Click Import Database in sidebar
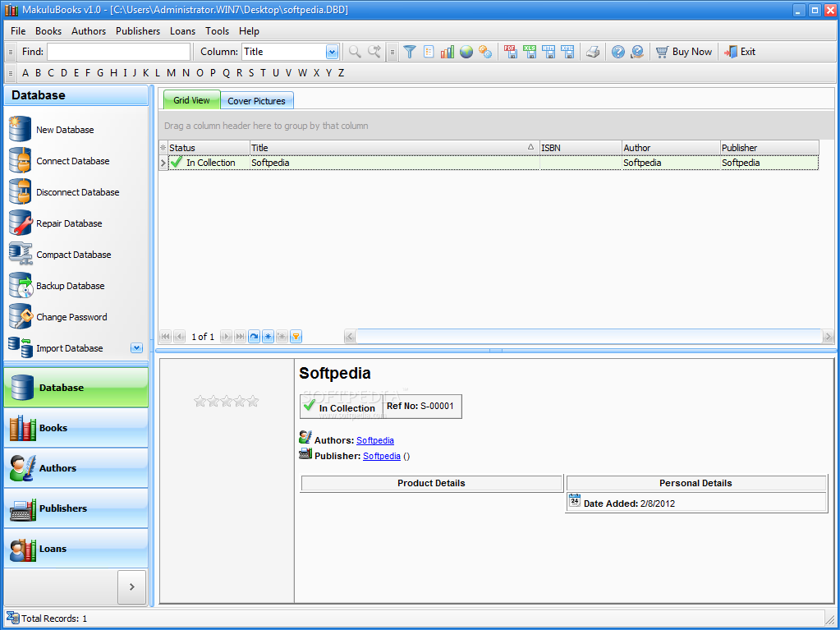The image size is (840, 630). click(56, 347)
